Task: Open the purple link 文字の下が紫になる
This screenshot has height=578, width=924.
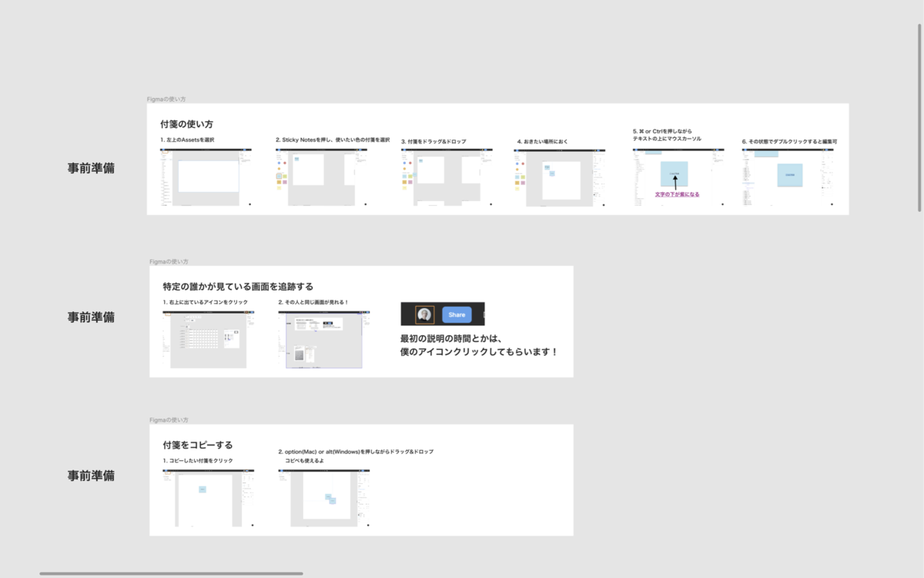Action: [678, 194]
